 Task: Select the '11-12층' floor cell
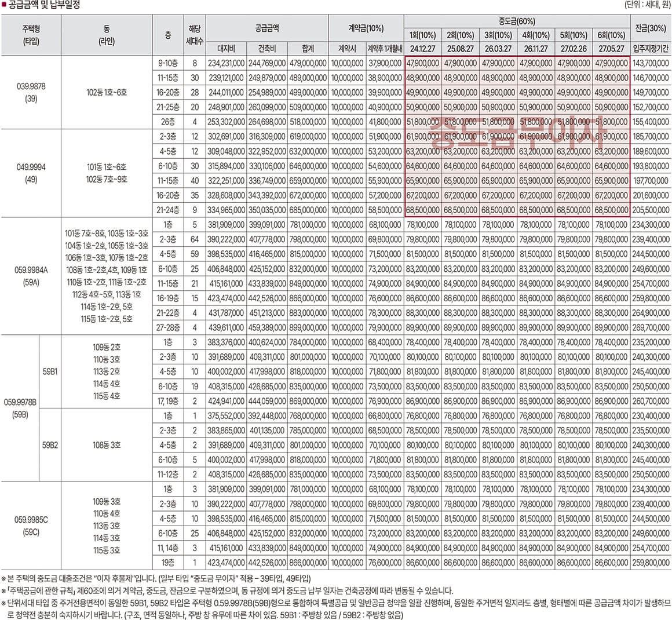point(168,474)
